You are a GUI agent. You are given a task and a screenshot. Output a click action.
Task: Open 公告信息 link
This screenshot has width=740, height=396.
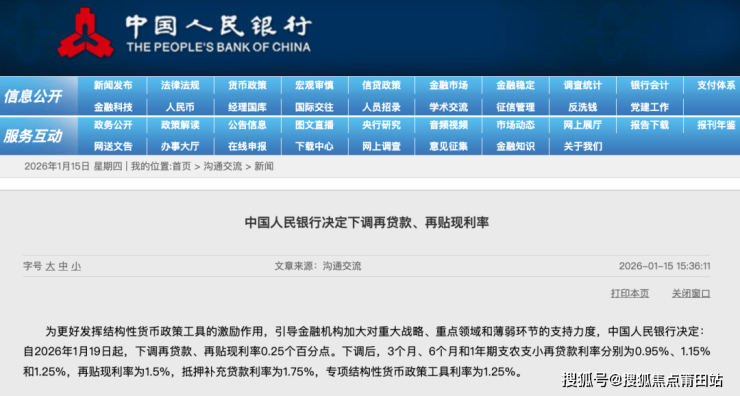(x=247, y=125)
